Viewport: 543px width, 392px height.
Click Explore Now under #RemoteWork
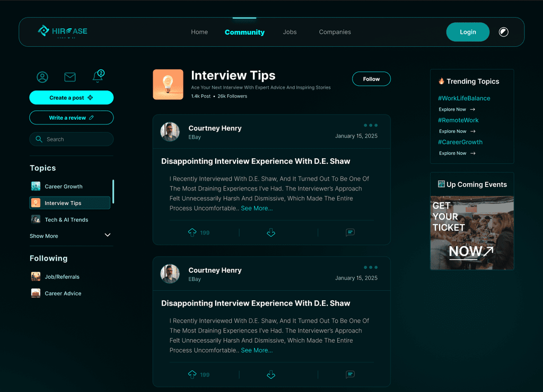click(x=457, y=131)
